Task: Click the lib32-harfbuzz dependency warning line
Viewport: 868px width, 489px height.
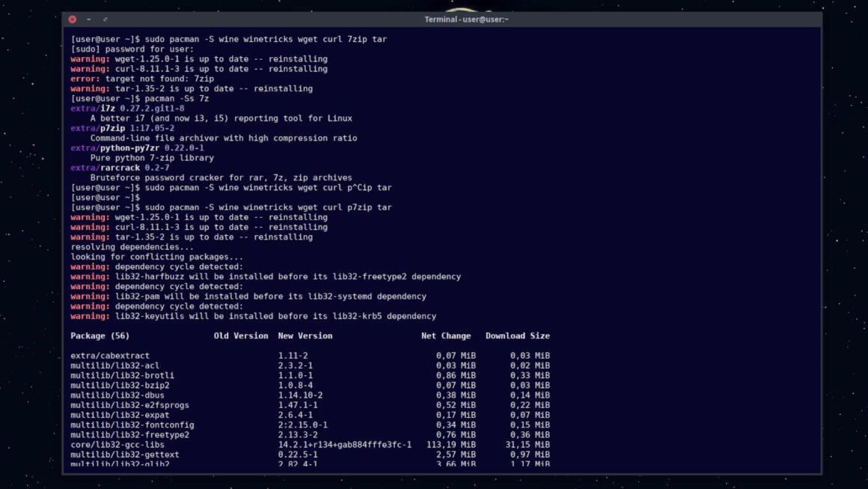Action: (x=266, y=276)
